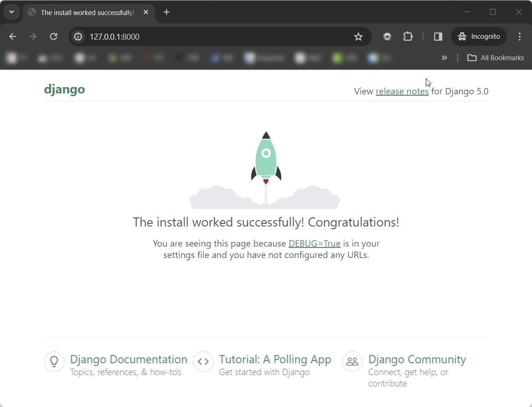This screenshot has width=532, height=407.
Task: Go back using the back arrow
Action: coord(12,36)
